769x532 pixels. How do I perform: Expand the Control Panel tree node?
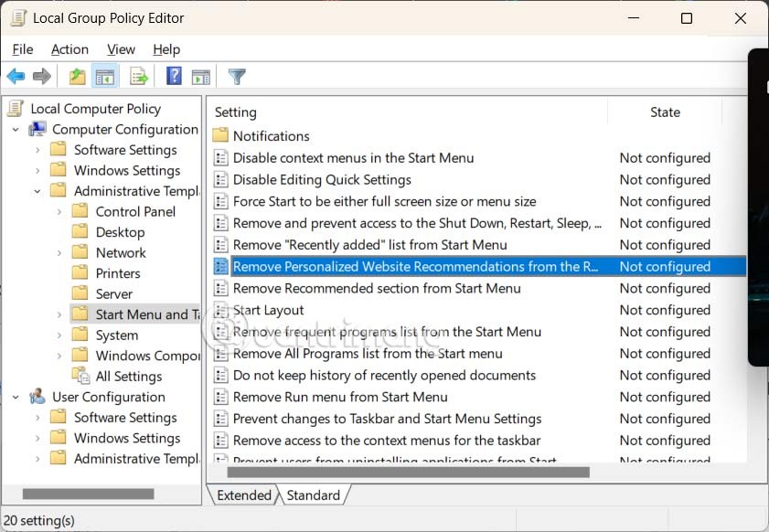[59, 212]
